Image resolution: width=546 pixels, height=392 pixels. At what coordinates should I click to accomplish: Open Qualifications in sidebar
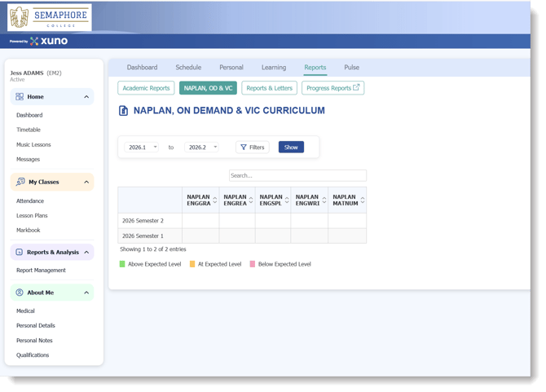point(33,355)
